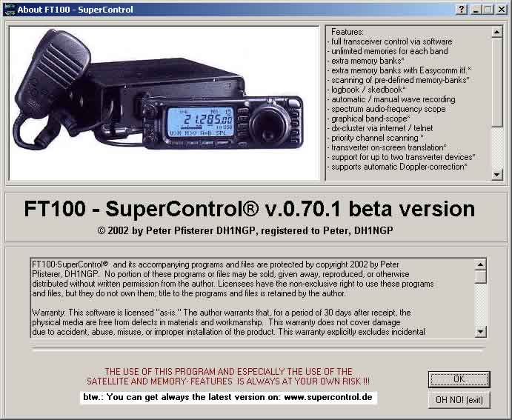Click 'spectrum audio-frequency scope' line

pyautogui.click(x=388, y=109)
